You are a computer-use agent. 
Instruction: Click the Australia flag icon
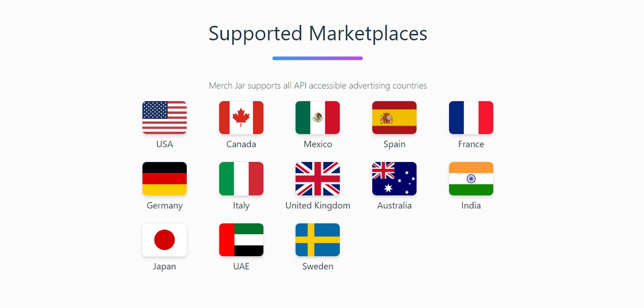tap(394, 179)
